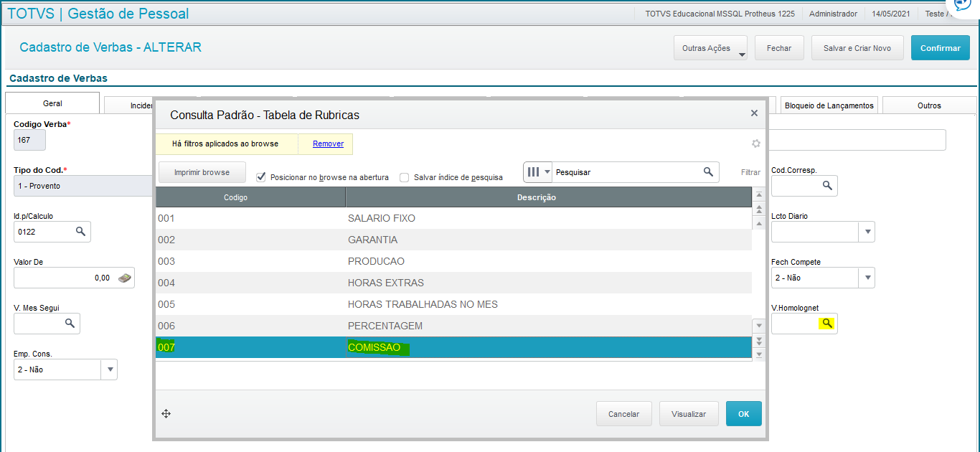The height and width of the screenshot is (452, 980).
Task: Click the Remover filter link
Action: [328, 143]
